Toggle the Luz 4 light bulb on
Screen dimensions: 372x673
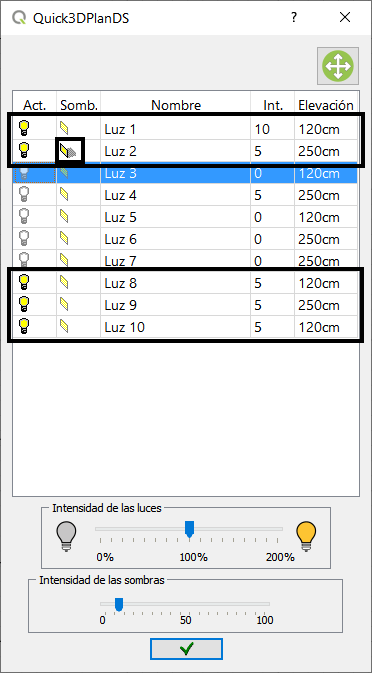[x=24, y=195]
